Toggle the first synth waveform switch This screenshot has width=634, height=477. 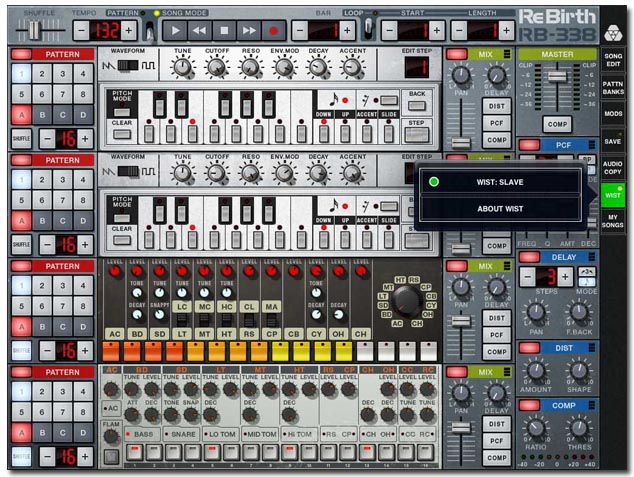128,65
